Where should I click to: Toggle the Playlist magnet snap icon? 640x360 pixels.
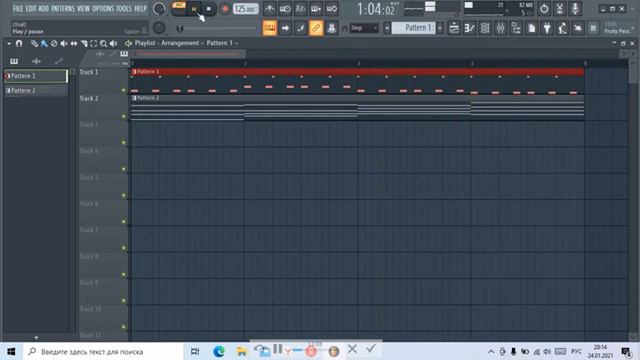(19, 43)
